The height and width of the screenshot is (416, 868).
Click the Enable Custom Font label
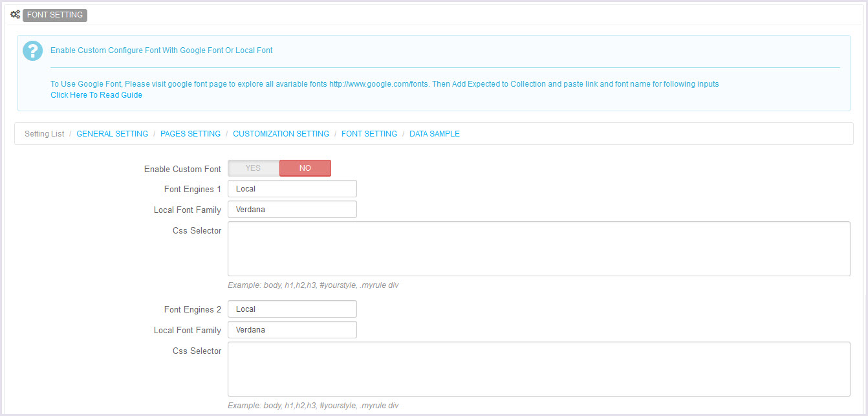(182, 169)
